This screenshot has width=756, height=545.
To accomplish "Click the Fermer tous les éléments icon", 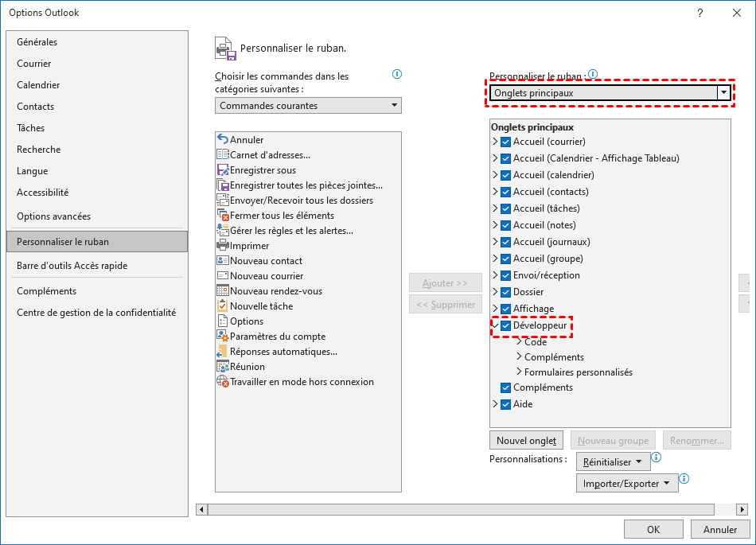I will coord(223,216).
